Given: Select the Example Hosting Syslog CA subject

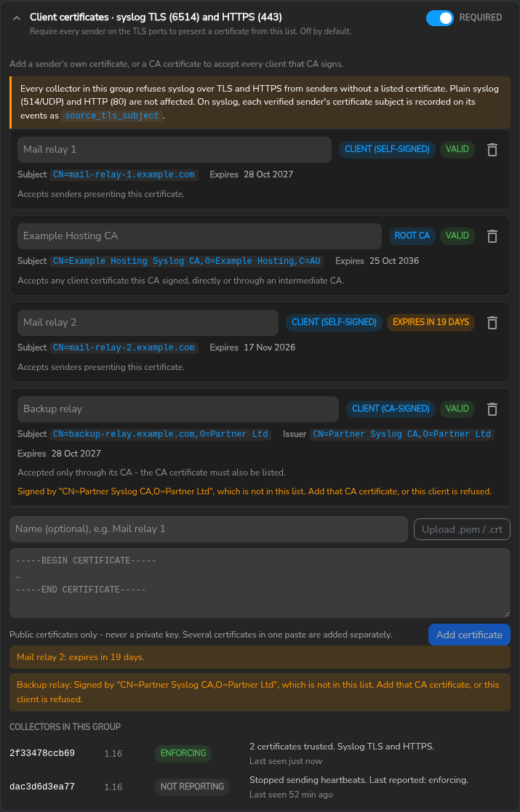Looking at the screenshot, I should pos(186,261).
